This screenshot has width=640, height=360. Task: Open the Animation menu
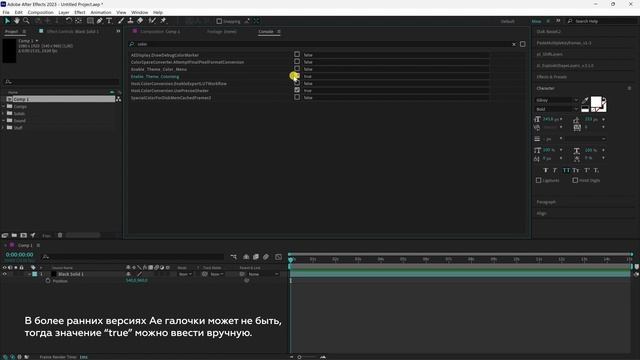[x=100, y=12]
